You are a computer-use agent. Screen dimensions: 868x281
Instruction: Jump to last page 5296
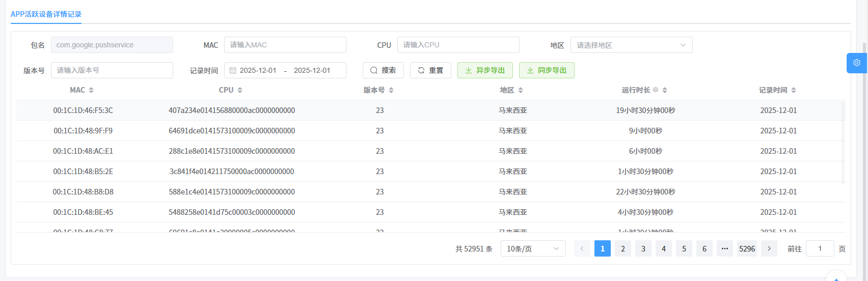coord(747,248)
